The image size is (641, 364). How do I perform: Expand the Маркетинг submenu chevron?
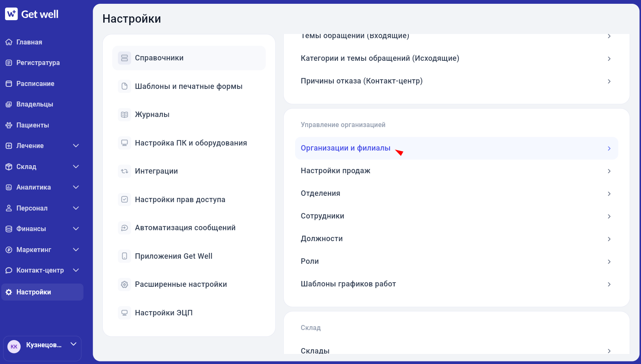pyautogui.click(x=76, y=250)
